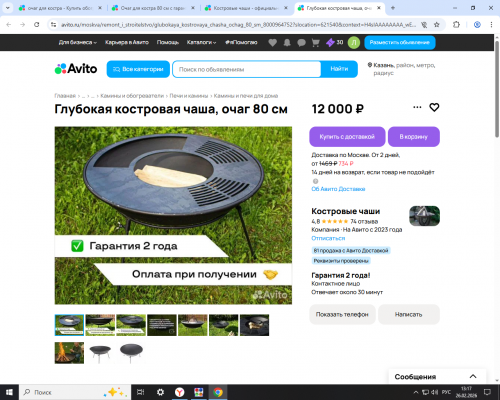Add listing to favorites heart icon
Image resolution: width=500 pixels, height=400 pixels.
(x=434, y=107)
